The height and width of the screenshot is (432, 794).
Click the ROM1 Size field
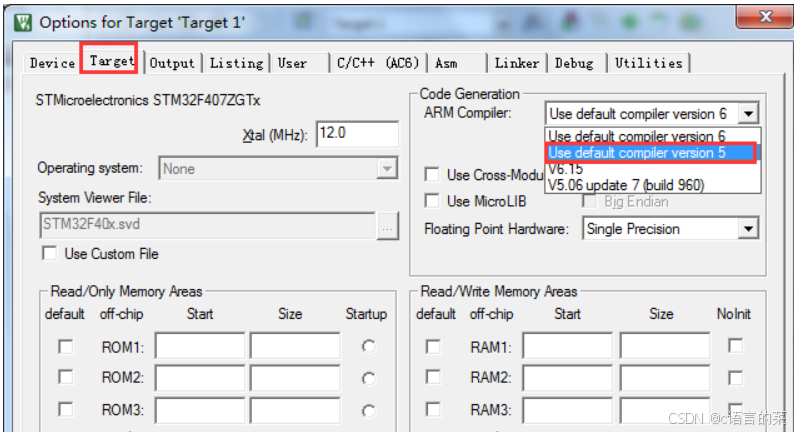click(x=295, y=346)
